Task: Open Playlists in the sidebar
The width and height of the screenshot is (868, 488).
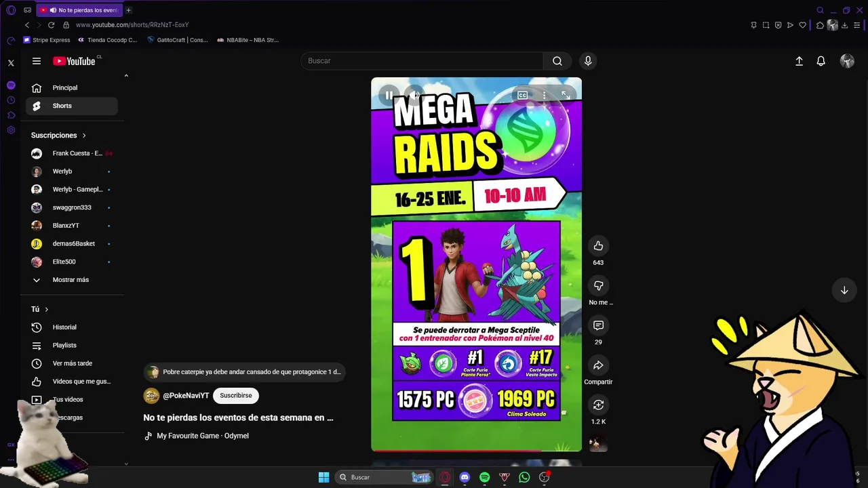Action: click(72, 345)
